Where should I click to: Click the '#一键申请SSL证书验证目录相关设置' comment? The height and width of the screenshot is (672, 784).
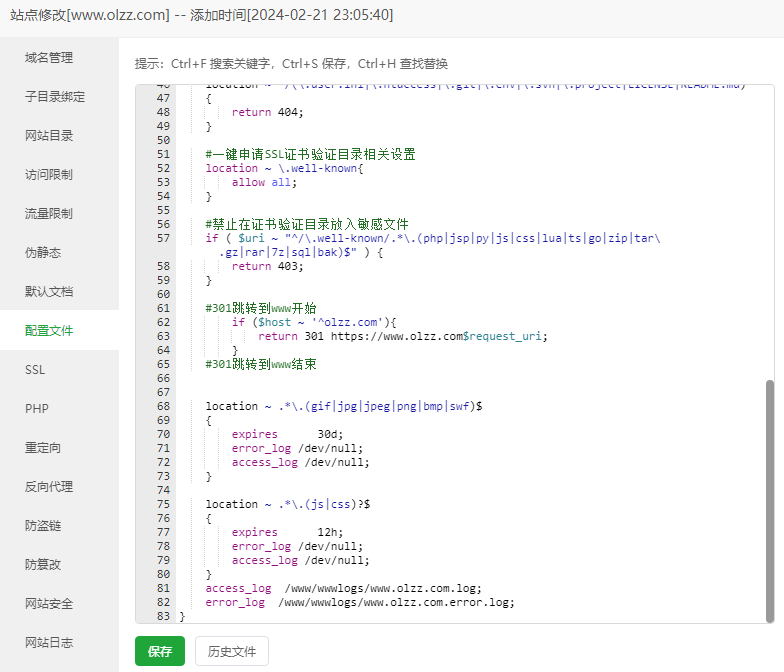click(x=310, y=154)
